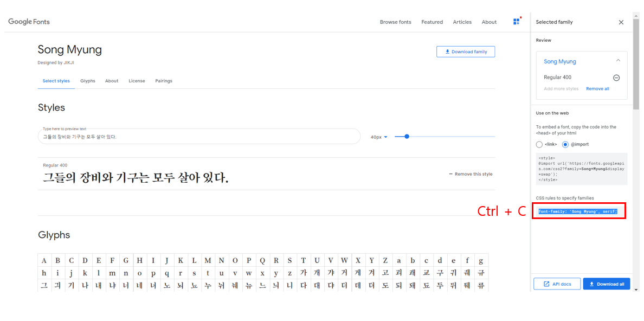
Task: Click the @import style code block
Action: coord(582,169)
